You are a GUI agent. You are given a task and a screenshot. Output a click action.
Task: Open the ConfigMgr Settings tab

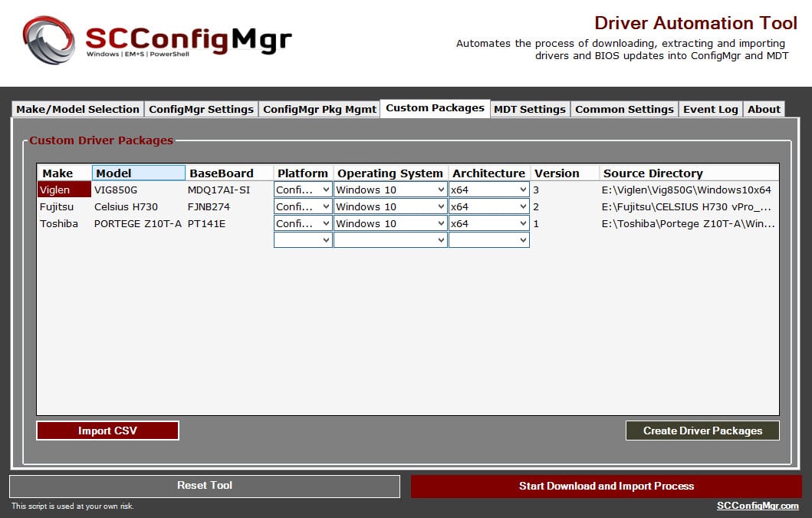(201, 109)
